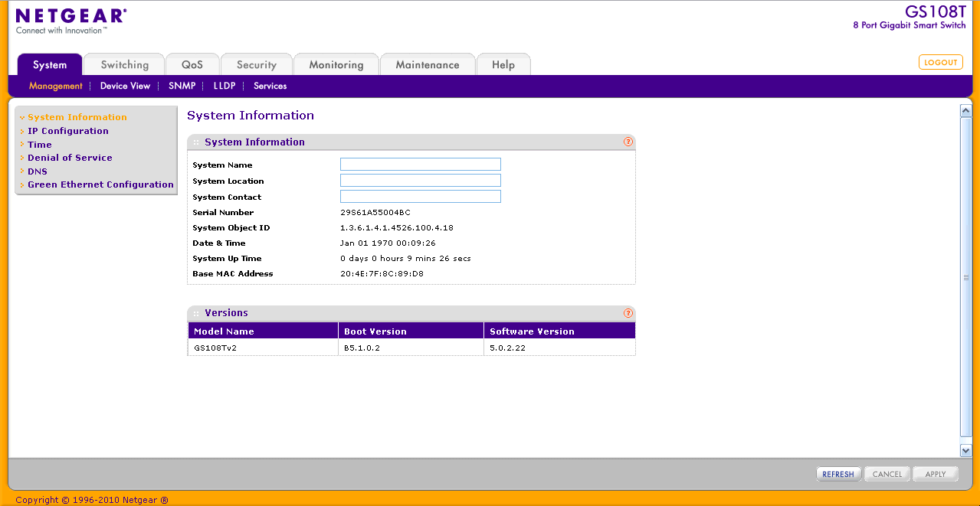Click the REFRESH button

click(x=838, y=475)
